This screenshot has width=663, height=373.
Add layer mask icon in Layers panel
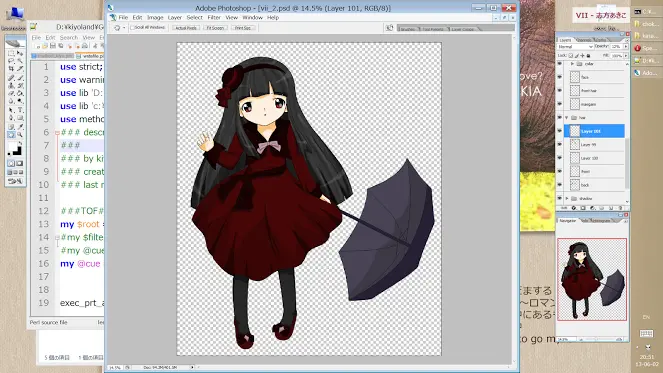[583, 208]
